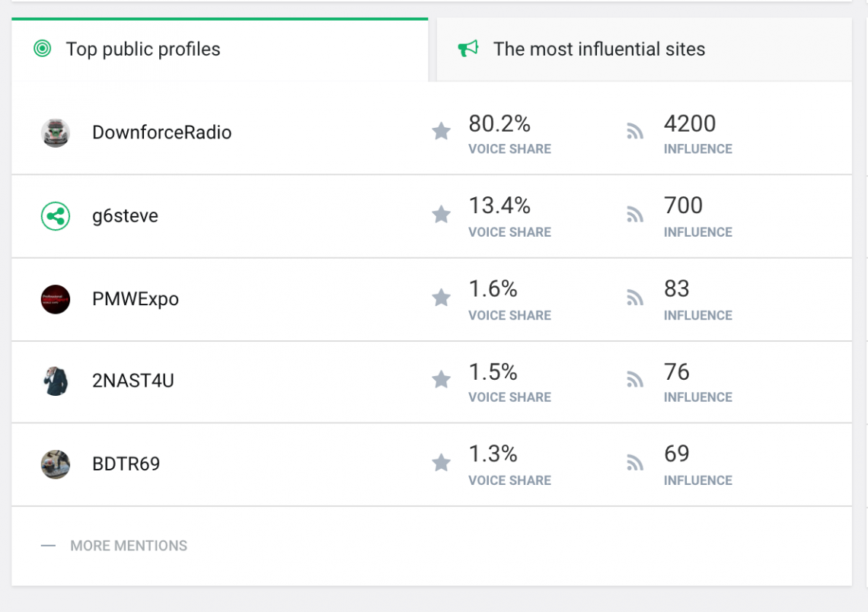Open The most influential sites tab

[599, 49]
